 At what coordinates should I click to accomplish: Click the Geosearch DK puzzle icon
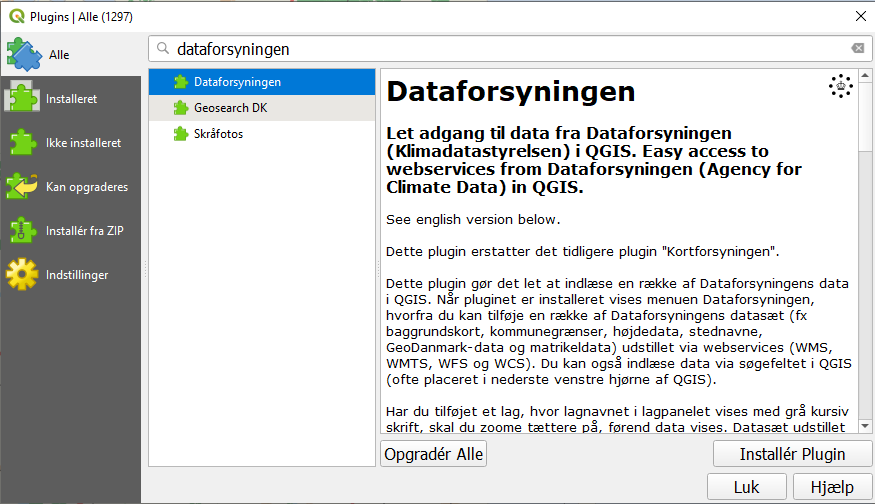181,108
